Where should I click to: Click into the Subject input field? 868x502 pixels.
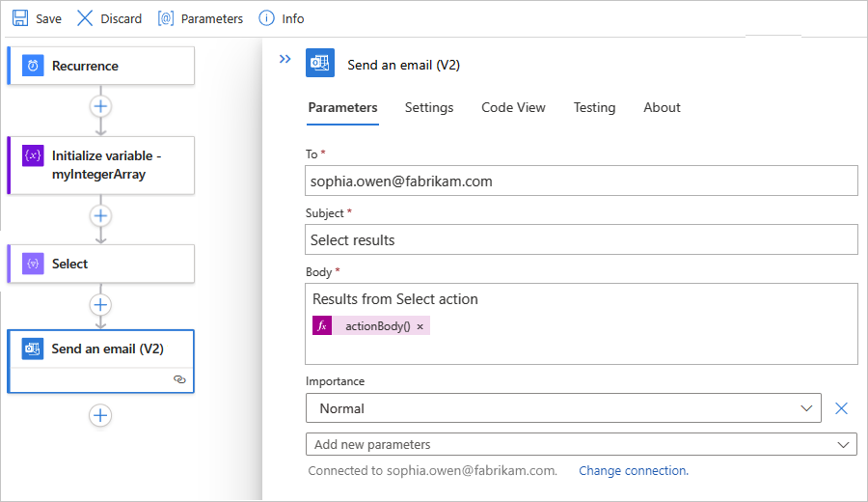click(x=581, y=239)
